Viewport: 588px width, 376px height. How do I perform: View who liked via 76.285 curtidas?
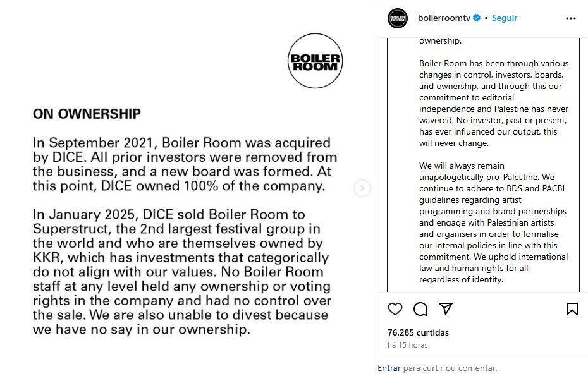point(418,332)
